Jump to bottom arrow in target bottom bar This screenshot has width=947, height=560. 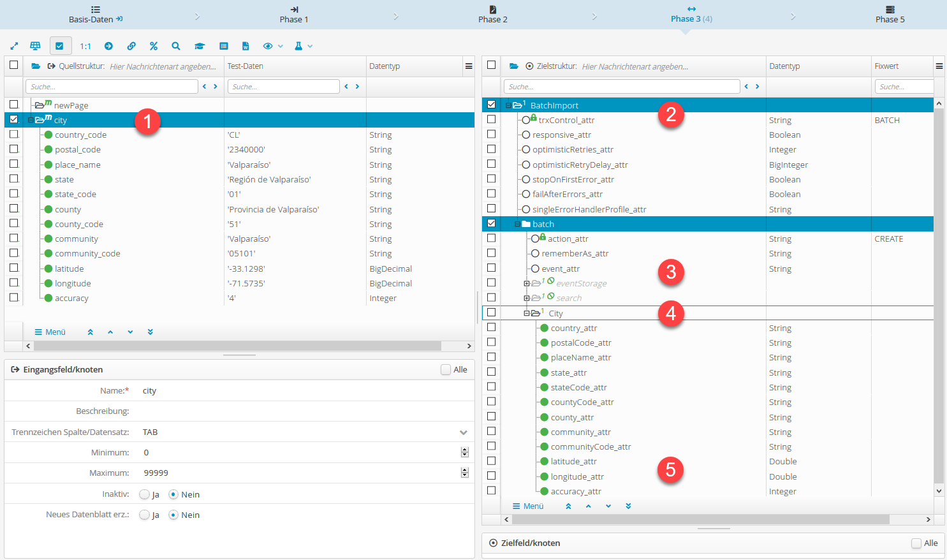coord(628,506)
